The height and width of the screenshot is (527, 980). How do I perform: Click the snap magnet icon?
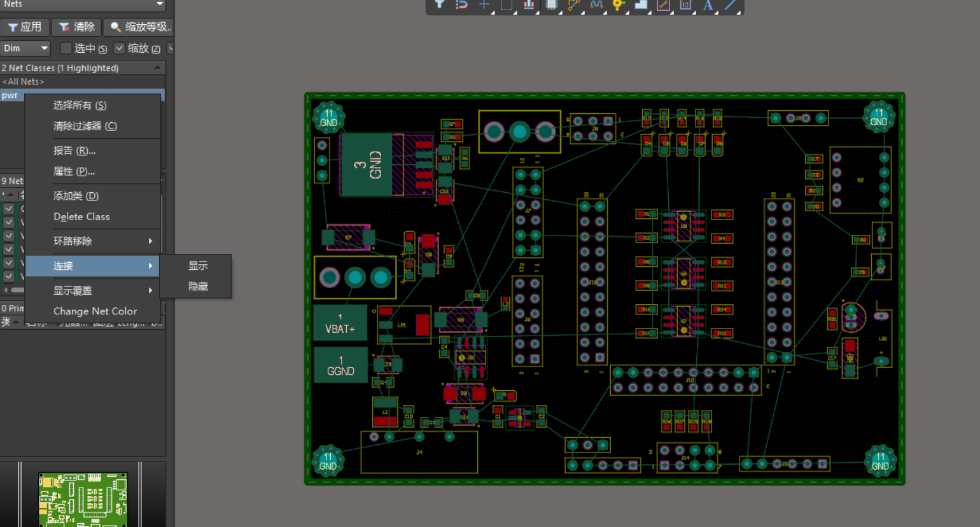coord(461,4)
